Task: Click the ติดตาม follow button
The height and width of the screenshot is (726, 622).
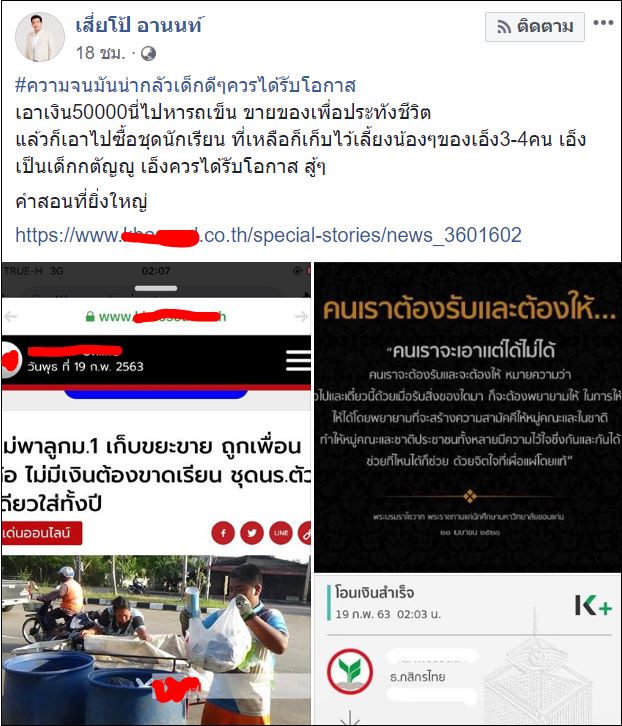Action: (534, 27)
